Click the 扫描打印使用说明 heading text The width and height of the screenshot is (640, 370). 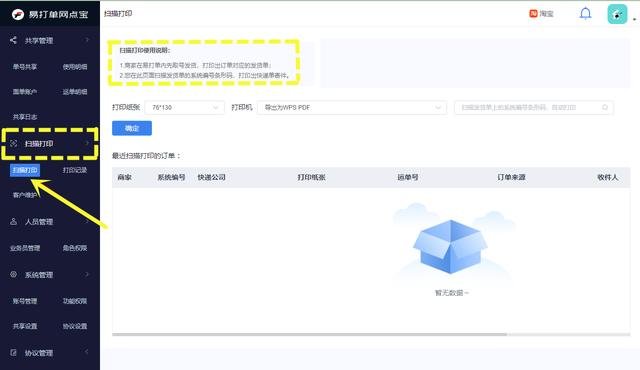point(145,50)
